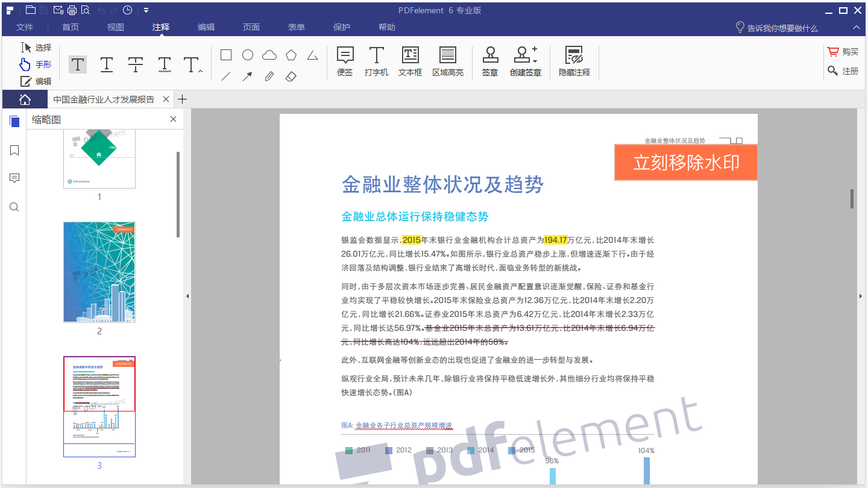Close the 中国金融行业人才发展报告 document tab
Viewport: 868px width, 488px height.
[x=166, y=99]
